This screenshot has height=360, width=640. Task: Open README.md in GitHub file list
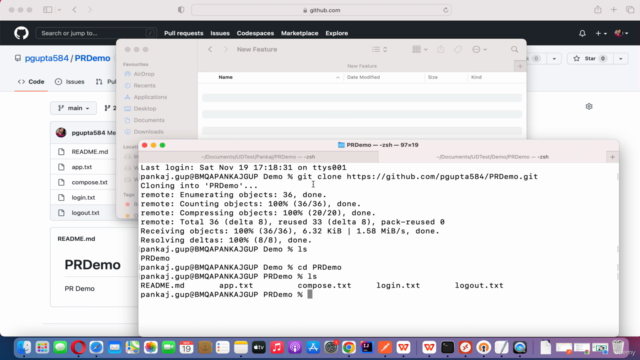pyautogui.click(x=90, y=152)
